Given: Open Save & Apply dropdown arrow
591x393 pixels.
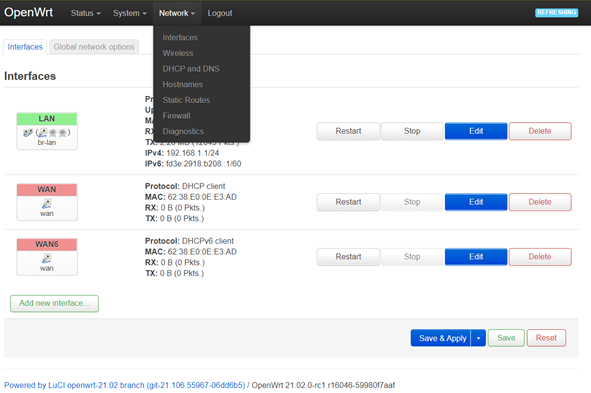Looking at the screenshot, I should (478, 338).
